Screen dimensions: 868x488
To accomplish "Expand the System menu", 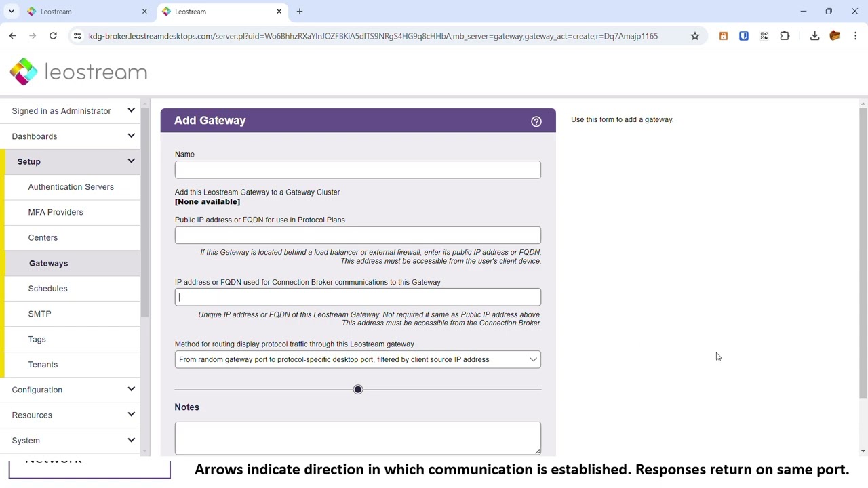I will 71,441.
